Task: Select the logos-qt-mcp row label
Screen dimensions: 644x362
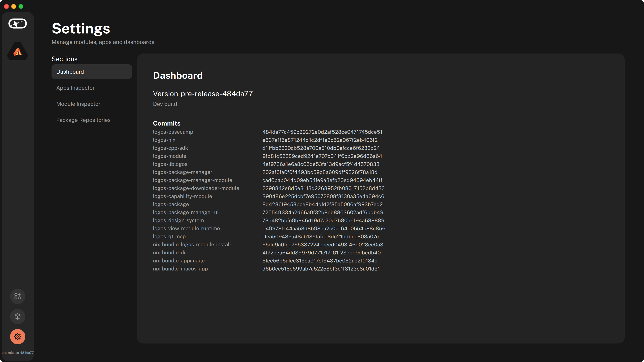Action: coord(169,236)
